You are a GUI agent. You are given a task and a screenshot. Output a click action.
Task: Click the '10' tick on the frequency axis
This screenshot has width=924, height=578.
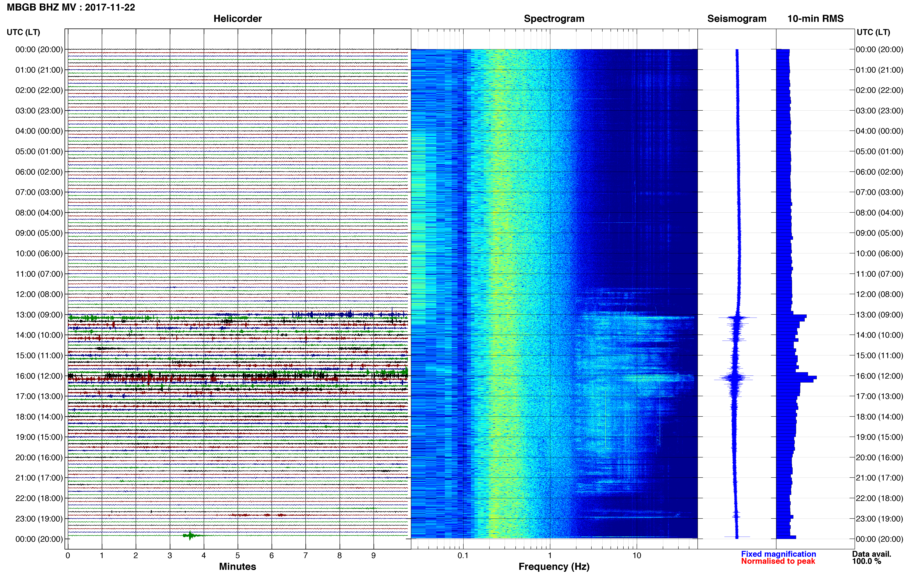click(x=637, y=556)
